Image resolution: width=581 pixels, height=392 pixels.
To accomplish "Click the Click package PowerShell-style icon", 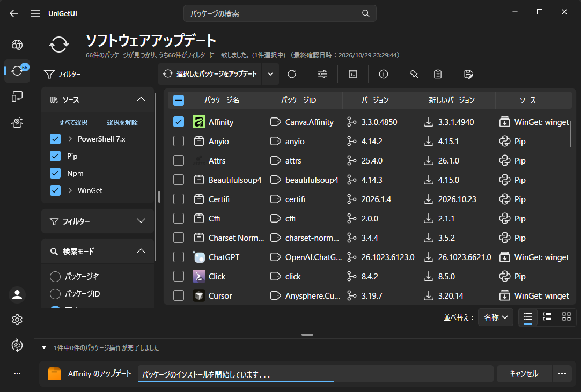I will point(199,276).
